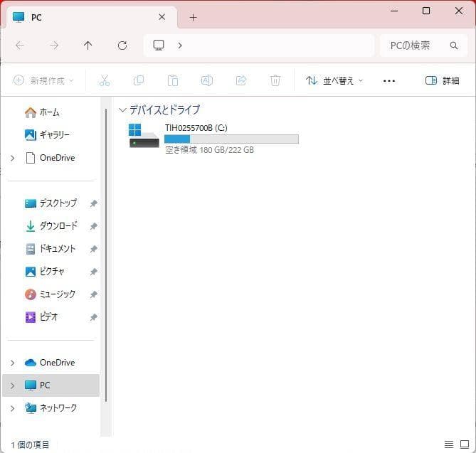The image size is (476, 453).
Task: Click the navigation pane scrollbar
Action: point(106,255)
